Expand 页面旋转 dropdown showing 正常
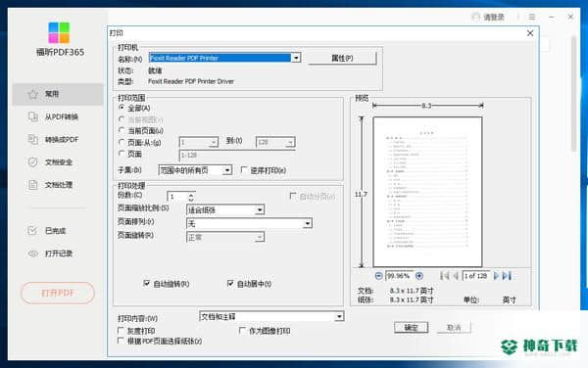Screen dimensions: 588x368 pyautogui.click(x=260, y=237)
